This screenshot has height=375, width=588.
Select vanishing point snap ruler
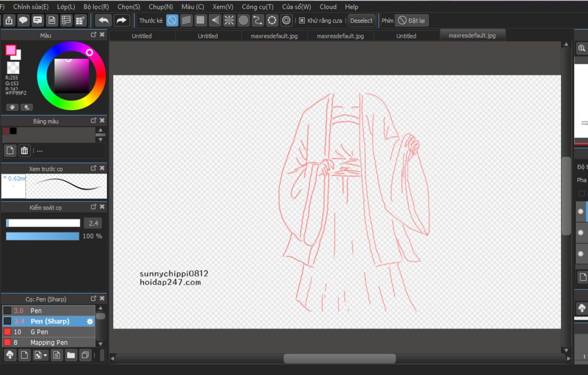(215, 20)
